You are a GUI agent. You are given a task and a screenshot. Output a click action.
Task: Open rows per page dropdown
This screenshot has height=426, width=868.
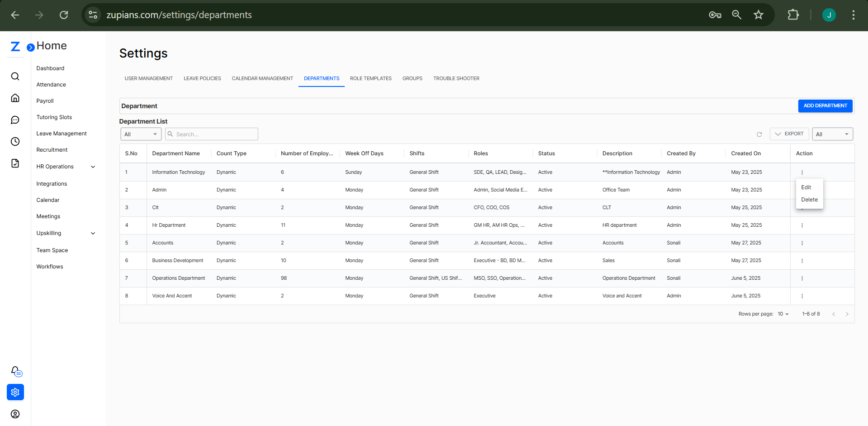coord(783,314)
